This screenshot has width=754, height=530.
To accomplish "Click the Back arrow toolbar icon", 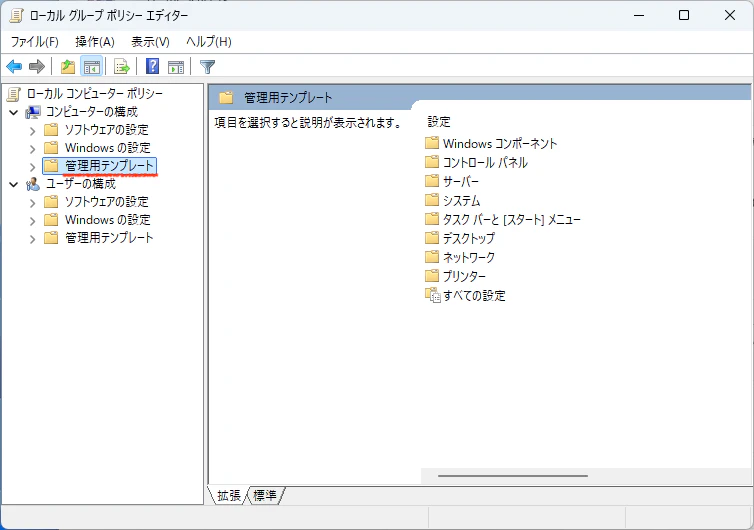I will click(14, 66).
